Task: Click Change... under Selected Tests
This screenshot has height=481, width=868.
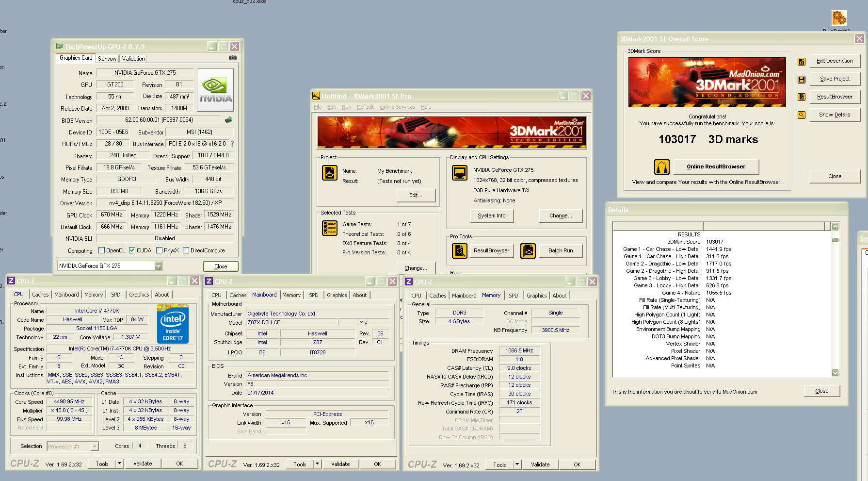Action: (x=416, y=268)
